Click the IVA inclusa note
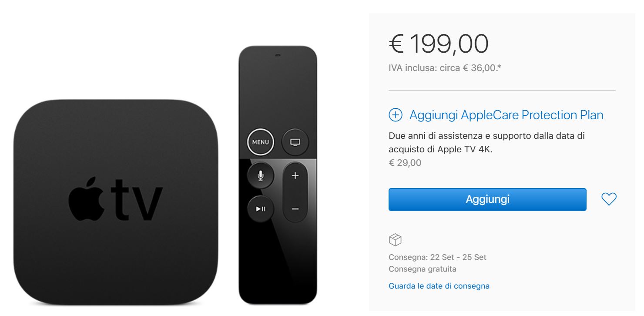Image resolution: width=644 pixels, height=316 pixels. point(445,68)
